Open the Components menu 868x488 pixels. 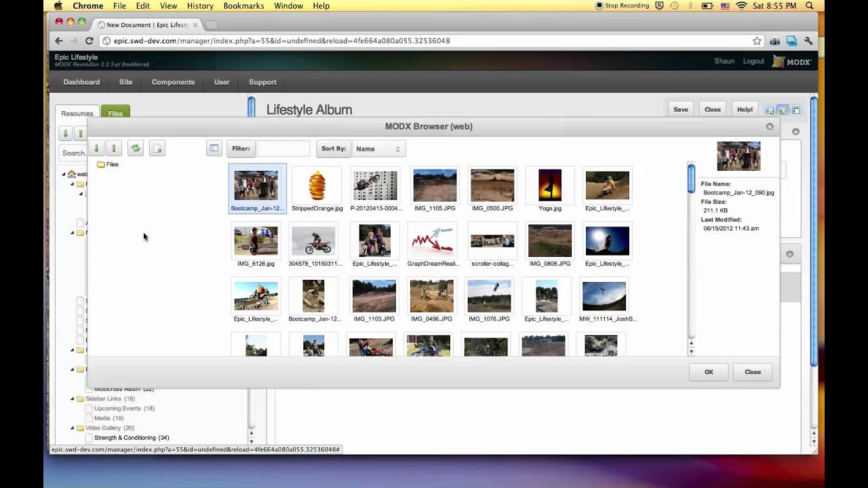[173, 82]
